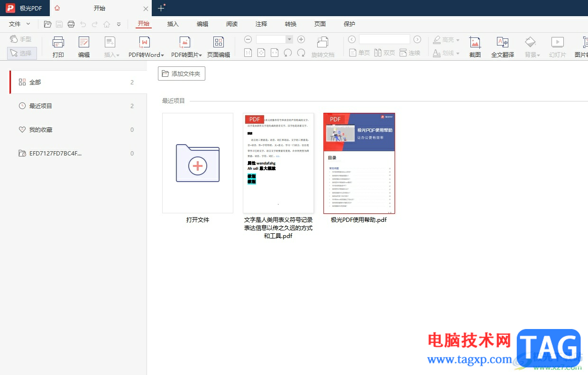
Task: Open the zoom percentage combo box arrow
Action: (289, 39)
